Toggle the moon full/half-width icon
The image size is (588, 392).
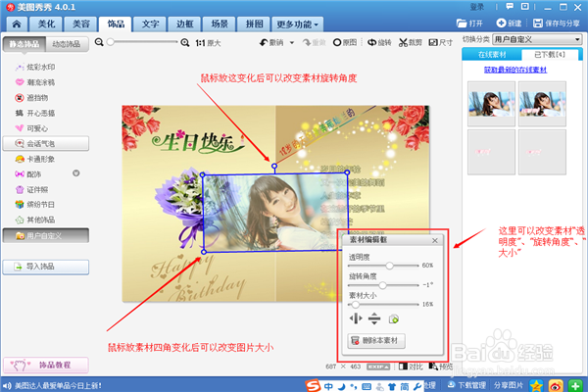coord(342,386)
